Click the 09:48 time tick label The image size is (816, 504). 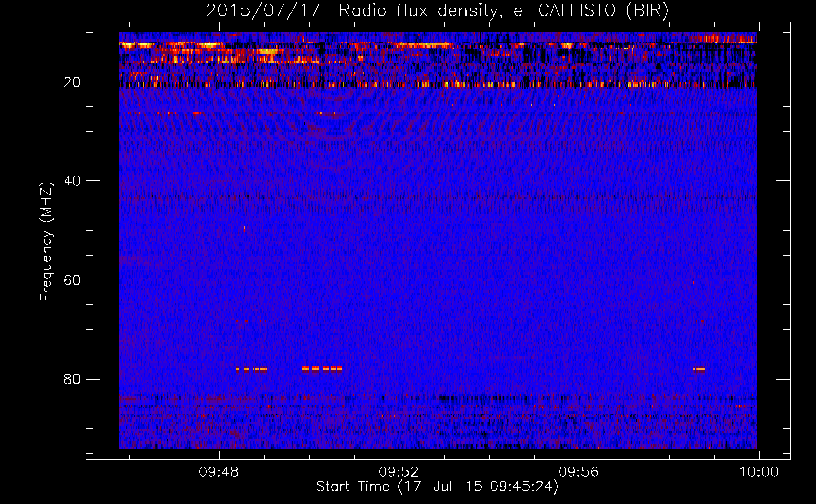coord(219,472)
